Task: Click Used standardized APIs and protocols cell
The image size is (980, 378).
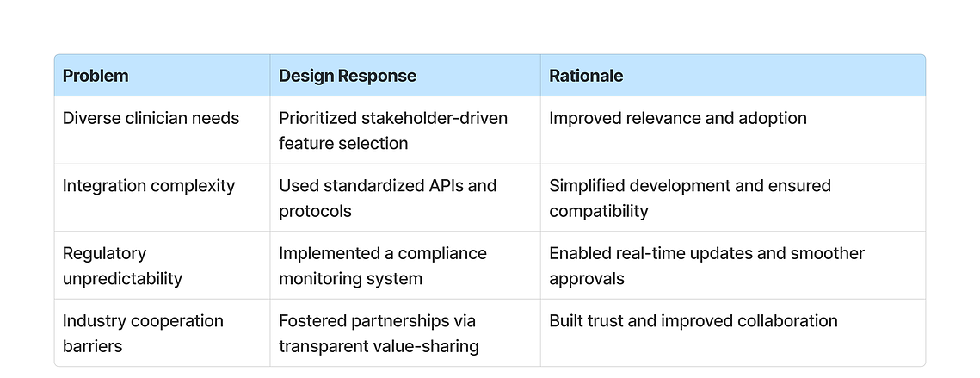Action: coord(405,198)
